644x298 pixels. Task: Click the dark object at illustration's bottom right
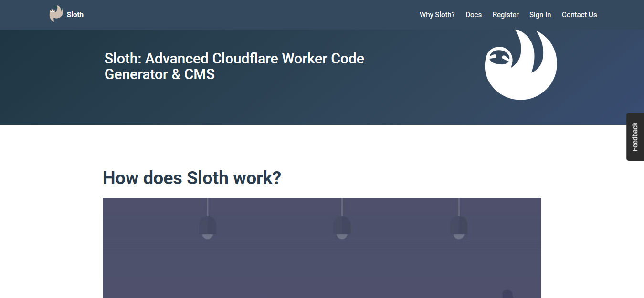point(507,294)
